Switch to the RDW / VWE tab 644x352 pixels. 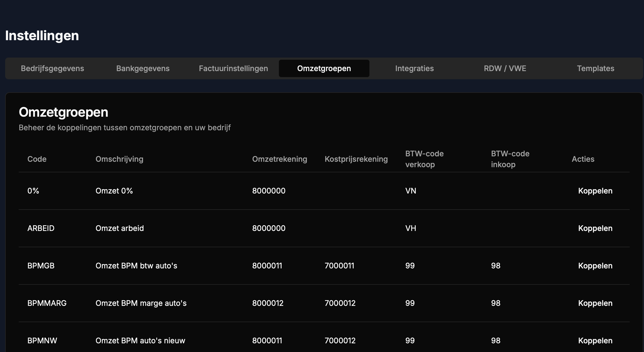(504, 68)
